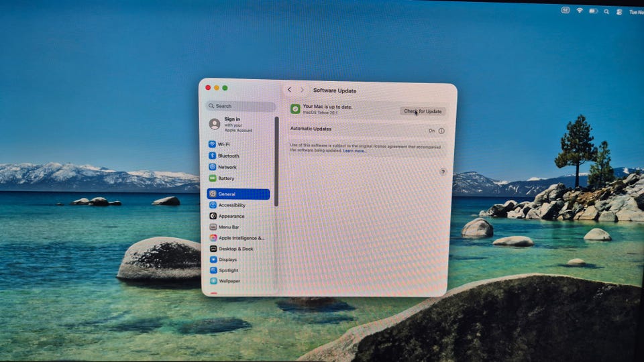Screen dimensions: 644x362
Task: Close the System Settings window
Action: tap(208, 87)
